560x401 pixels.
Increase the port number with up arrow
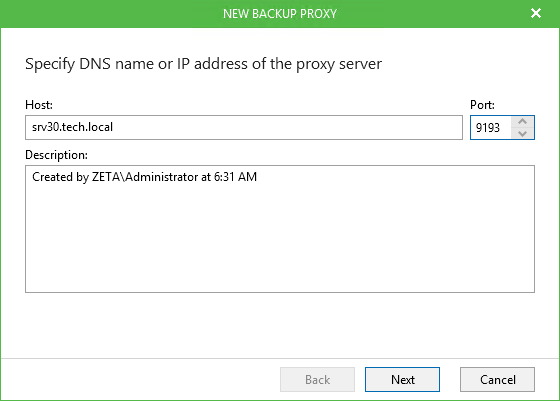coord(522,122)
